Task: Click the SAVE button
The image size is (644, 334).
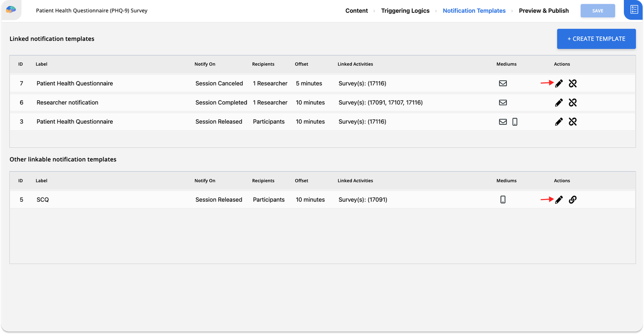Action: (x=598, y=10)
